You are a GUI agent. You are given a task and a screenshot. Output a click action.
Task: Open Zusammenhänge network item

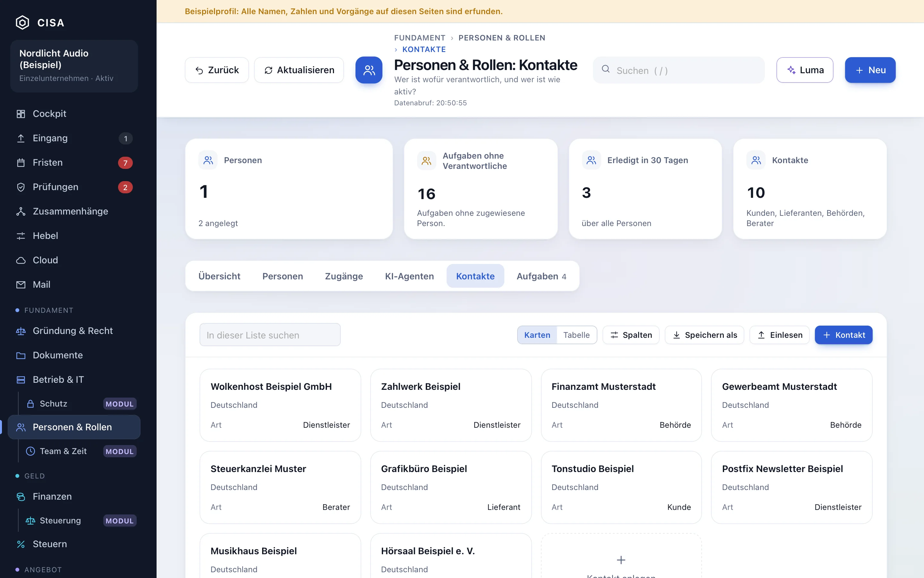point(74,211)
